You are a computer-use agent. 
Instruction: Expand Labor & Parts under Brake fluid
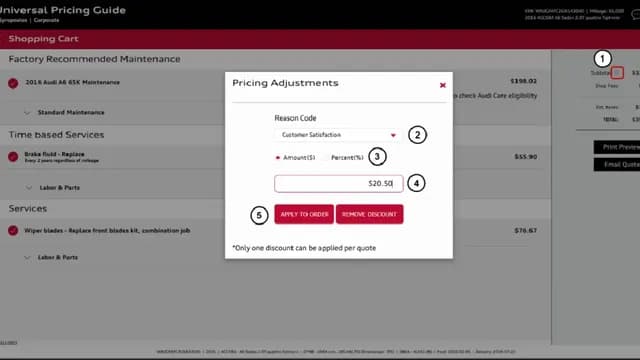pyautogui.click(x=29, y=188)
